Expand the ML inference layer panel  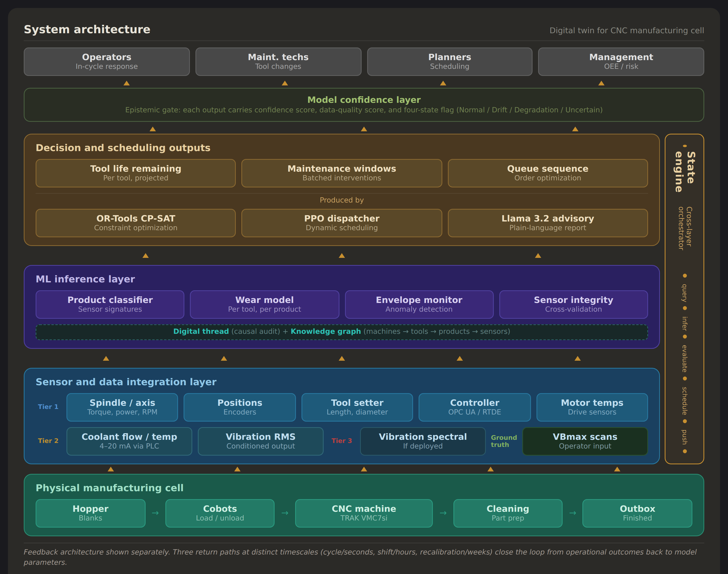[x=85, y=279]
